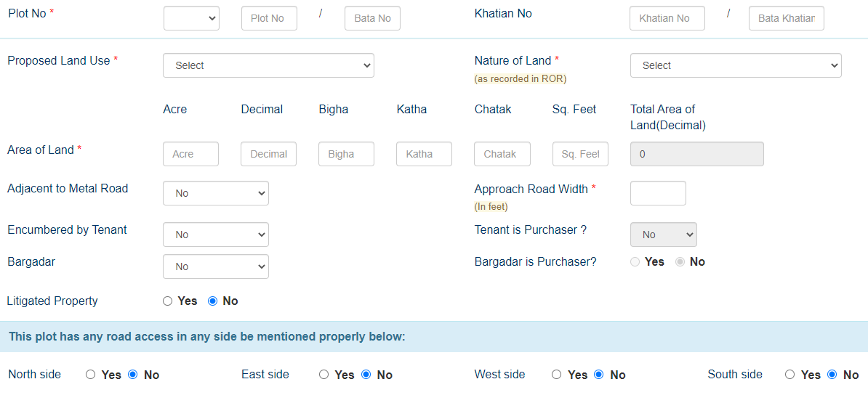Viewport: 868px width, 395px height.
Task: Choose Yes for East side road access
Action: coord(324,375)
